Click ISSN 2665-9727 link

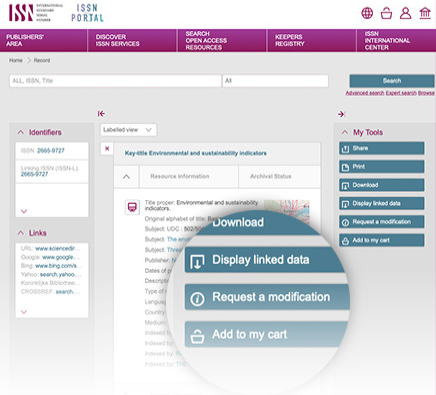coord(51,151)
